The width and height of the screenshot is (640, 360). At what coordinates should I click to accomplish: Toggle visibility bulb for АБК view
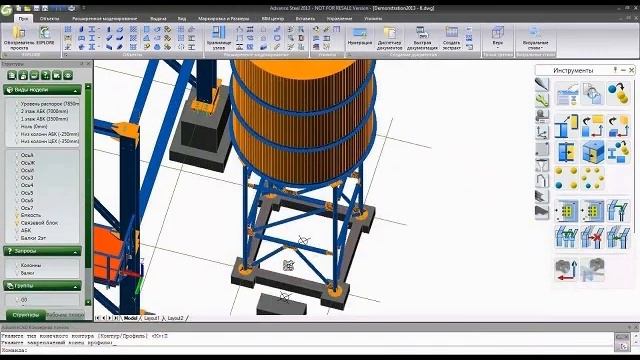[17, 230]
